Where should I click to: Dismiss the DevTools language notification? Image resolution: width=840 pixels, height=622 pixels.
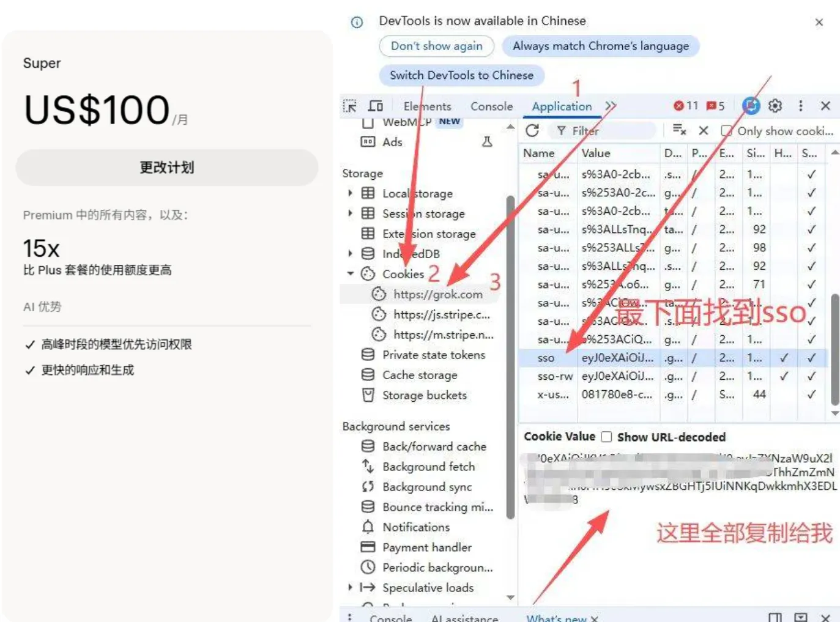coord(819,22)
